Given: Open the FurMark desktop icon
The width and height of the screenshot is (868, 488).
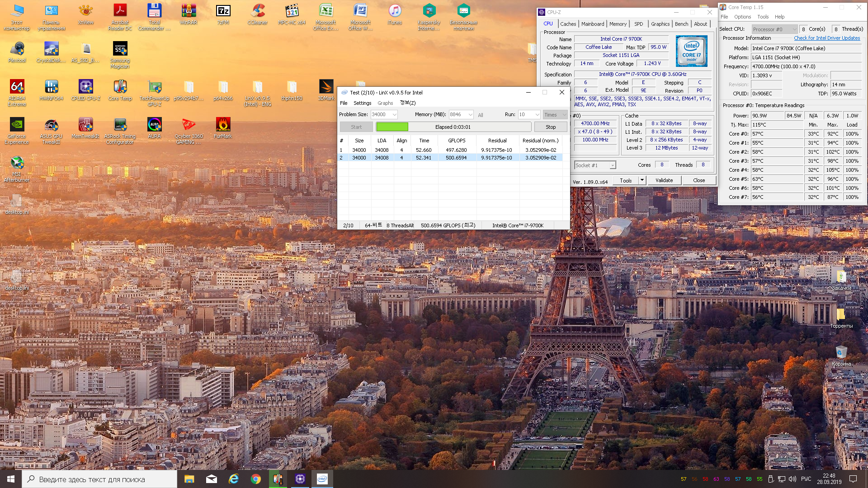Looking at the screenshot, I should point(223,125).
